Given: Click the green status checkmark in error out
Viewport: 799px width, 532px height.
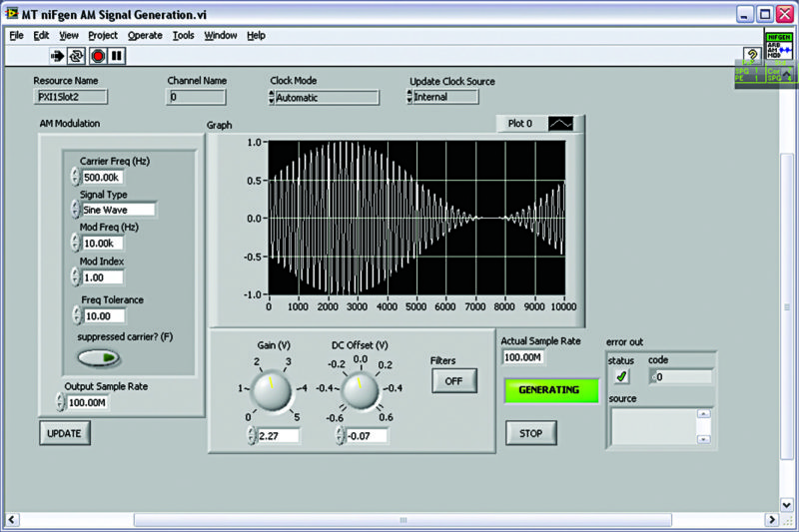Looking at the screenshot, I should click(x=622, y=376).
